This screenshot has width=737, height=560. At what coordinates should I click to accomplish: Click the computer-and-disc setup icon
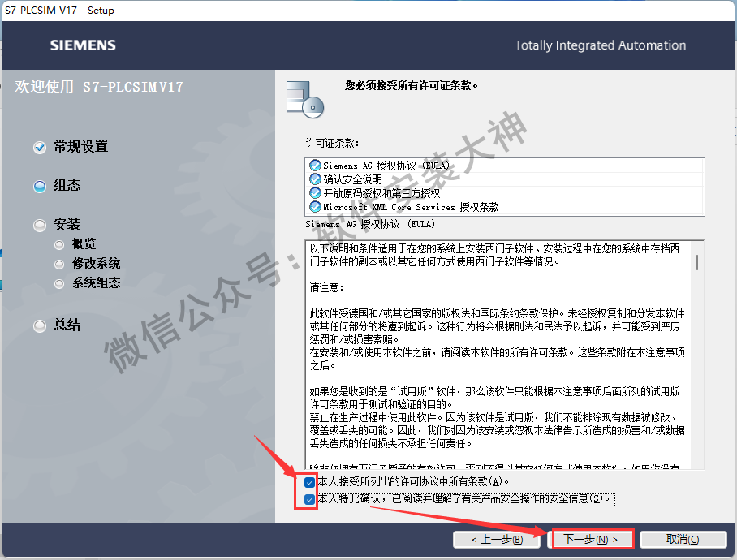pyautogui.click(x=305, y=99)
